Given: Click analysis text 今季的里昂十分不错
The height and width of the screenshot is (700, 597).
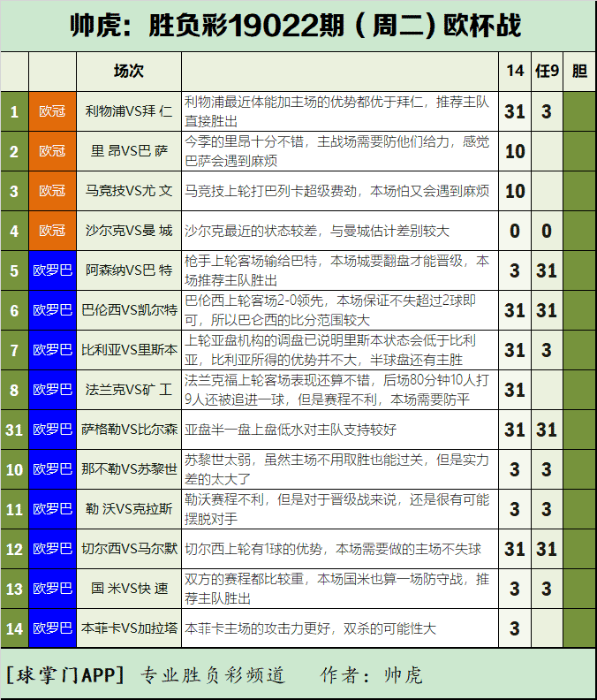Looking at the screenshot, I should pyautogui.click(x=336, y=151).
